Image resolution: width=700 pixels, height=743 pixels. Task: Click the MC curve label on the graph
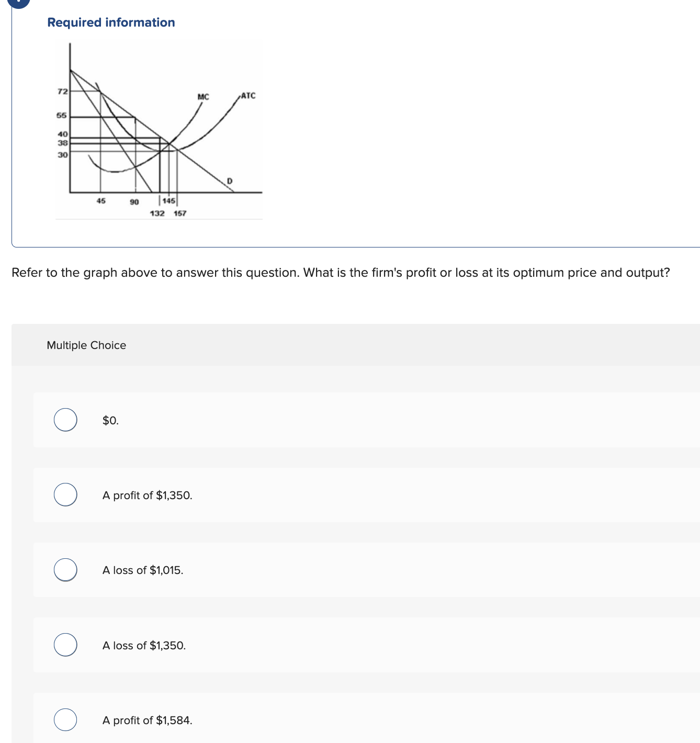(x=203, y=96)
